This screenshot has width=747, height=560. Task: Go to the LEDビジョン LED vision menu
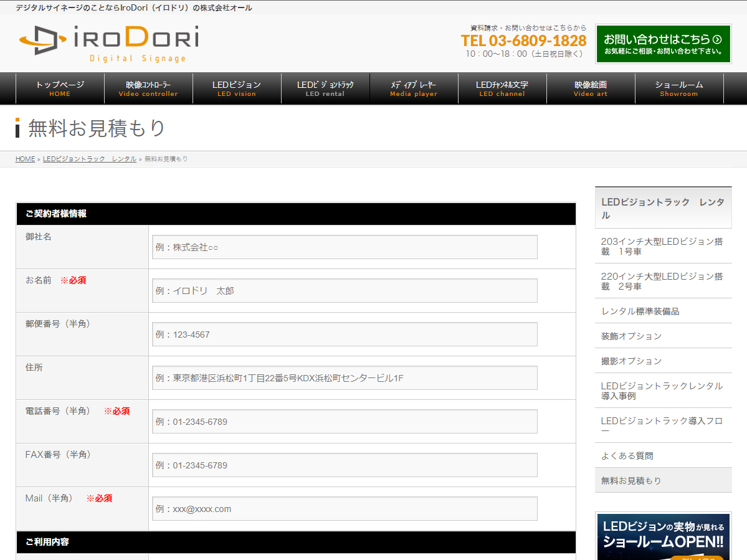coord(237,88)
